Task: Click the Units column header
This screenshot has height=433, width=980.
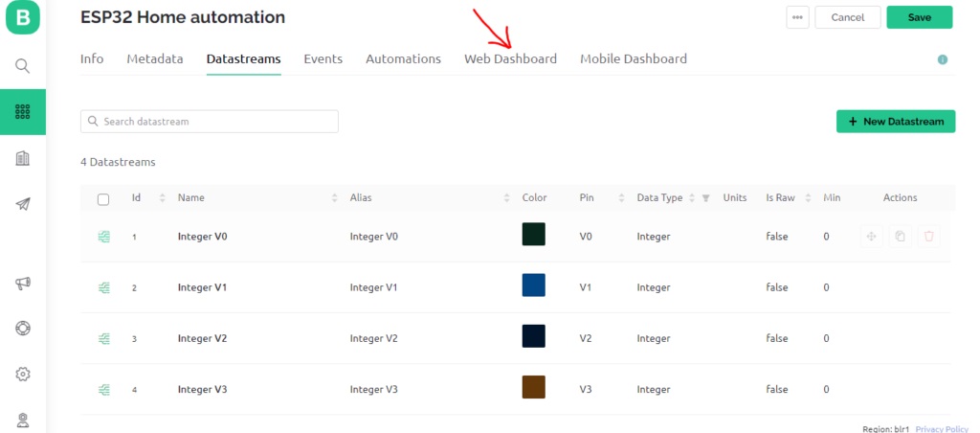Action: 735,197
